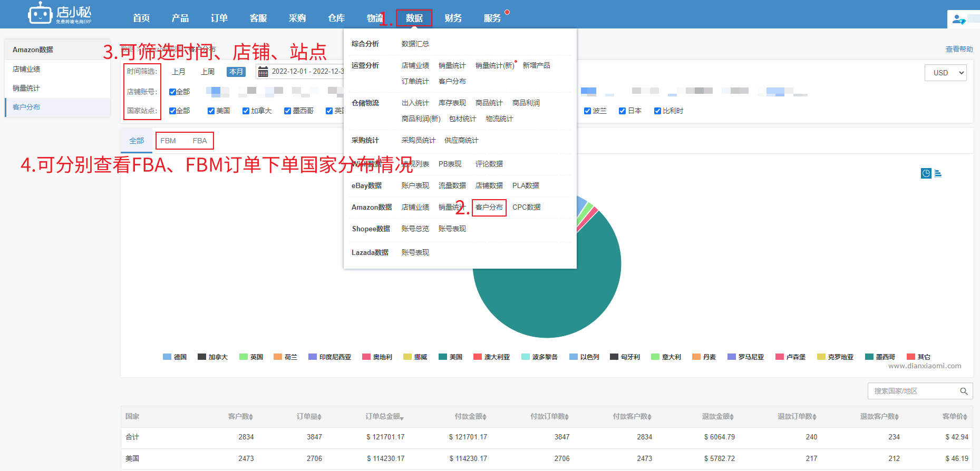Open the 订单 nav menu
Image resolution: width=980 pixels, height=471 pixels.
[219, 18]
